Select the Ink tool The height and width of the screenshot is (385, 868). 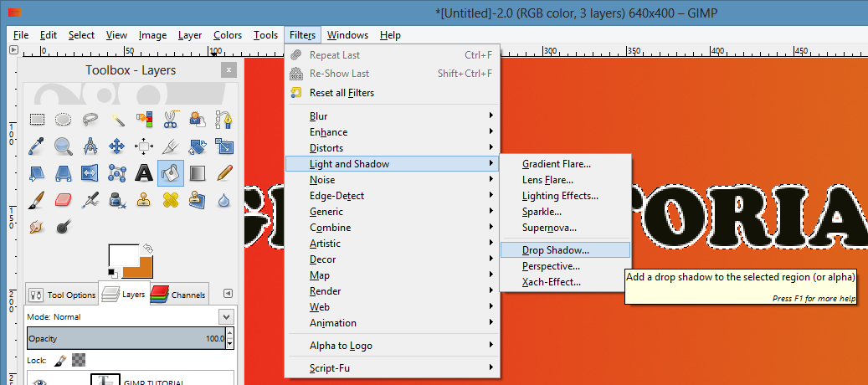(x=117, y=200)
